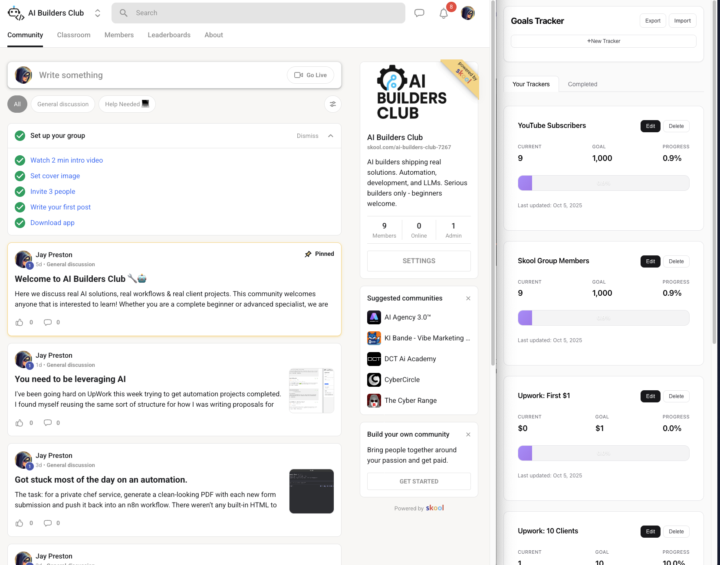
Task: Filter posts by Help Needed
Action: [127, 104]
